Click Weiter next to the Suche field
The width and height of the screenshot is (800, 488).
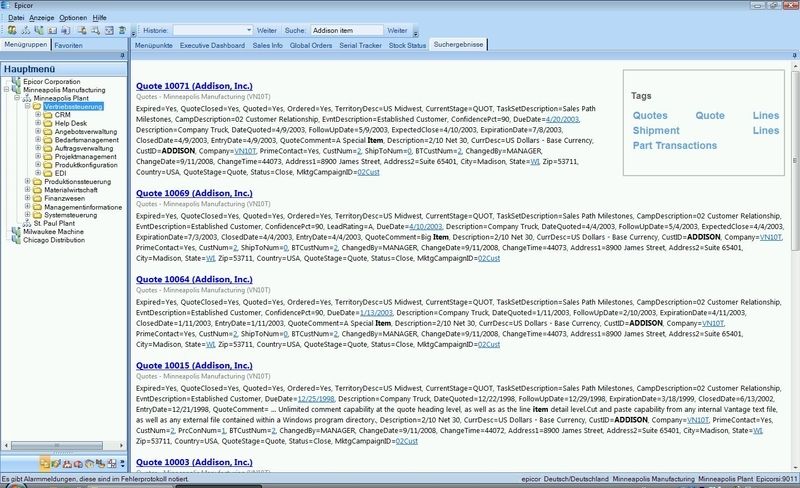(397, 31)
